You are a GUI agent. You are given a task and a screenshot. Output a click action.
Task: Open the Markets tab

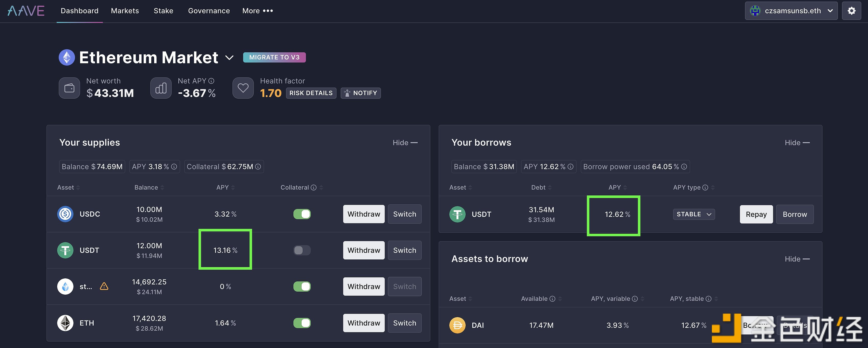[125, 11]
